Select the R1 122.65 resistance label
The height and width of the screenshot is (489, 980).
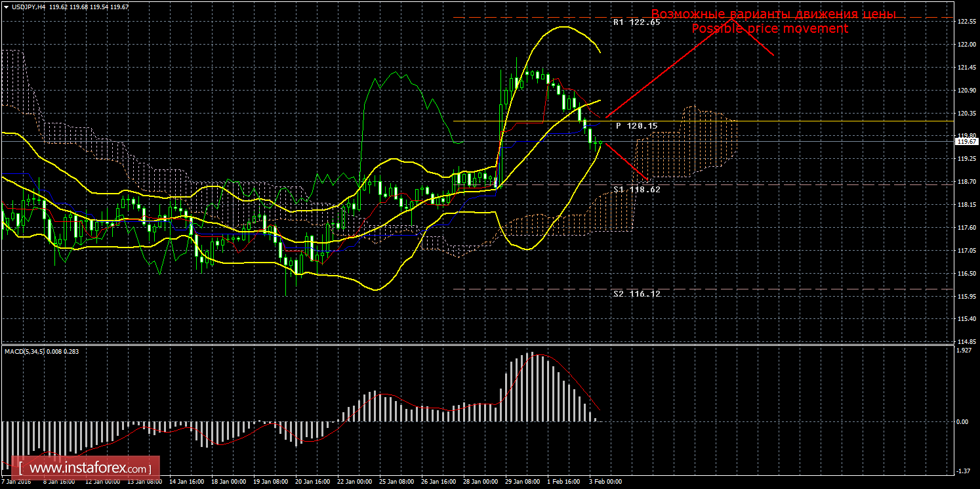point(636,22)
